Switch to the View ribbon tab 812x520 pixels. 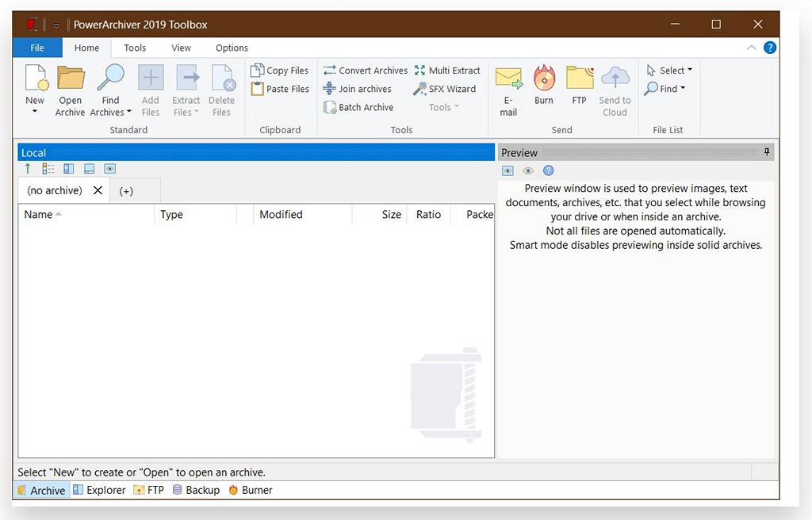pyautogui.click(x=182, y=48)
